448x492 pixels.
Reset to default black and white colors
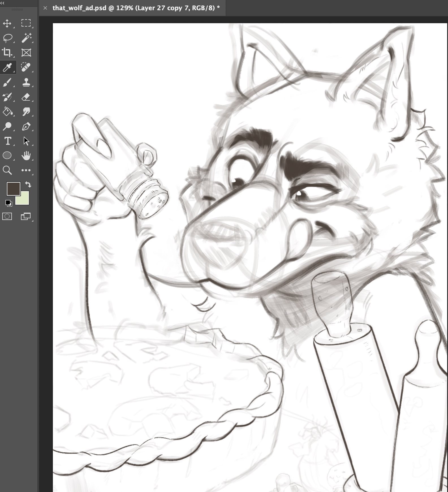[8, 203]
